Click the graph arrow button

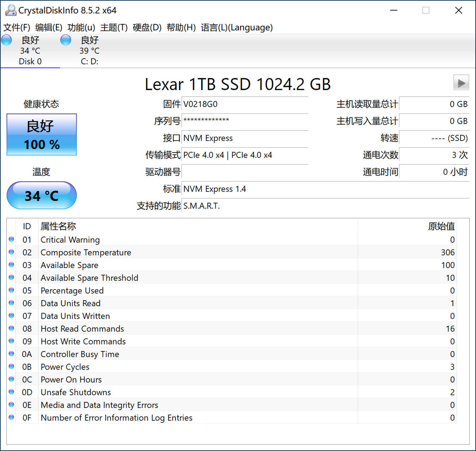click(461, 83)
